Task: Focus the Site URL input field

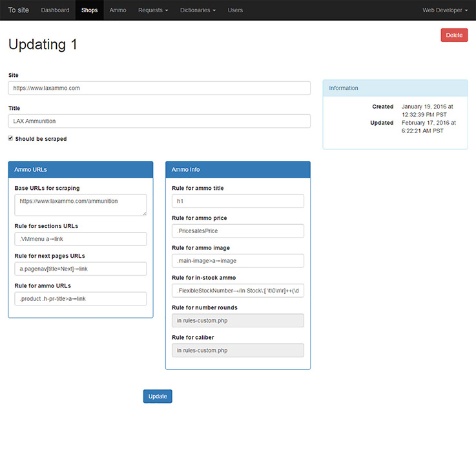Action: tap(159, 88)
